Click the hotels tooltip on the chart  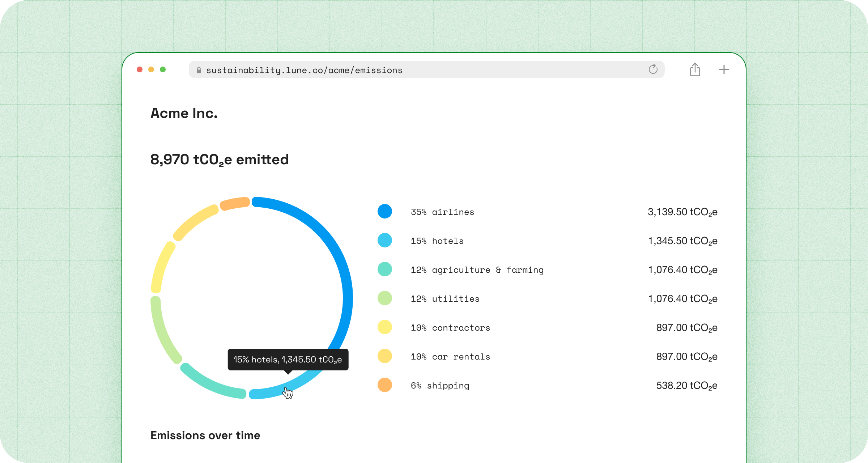click(x=288, y=359)
